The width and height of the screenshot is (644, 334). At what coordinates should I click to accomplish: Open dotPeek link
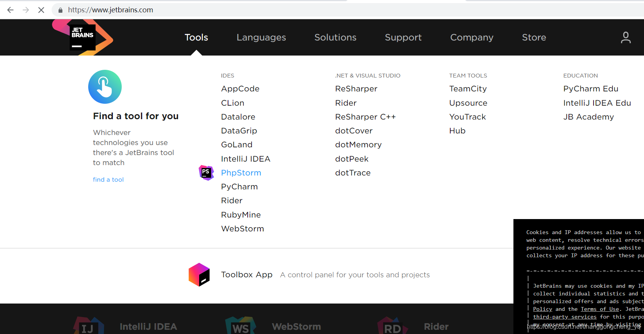pyautogui.click(x=352, y=159)
